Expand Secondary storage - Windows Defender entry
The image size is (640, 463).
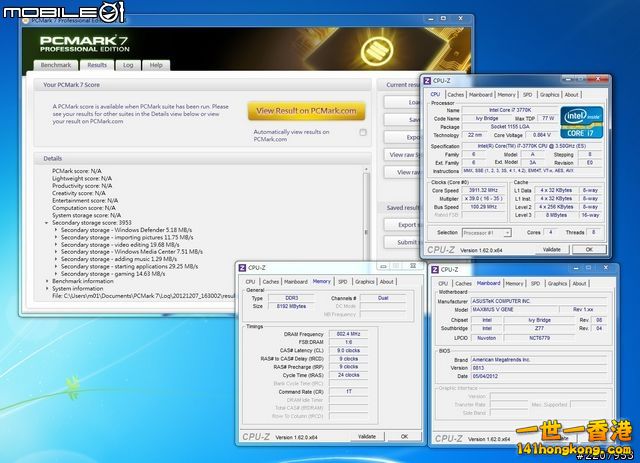click(x=57, y=230)
